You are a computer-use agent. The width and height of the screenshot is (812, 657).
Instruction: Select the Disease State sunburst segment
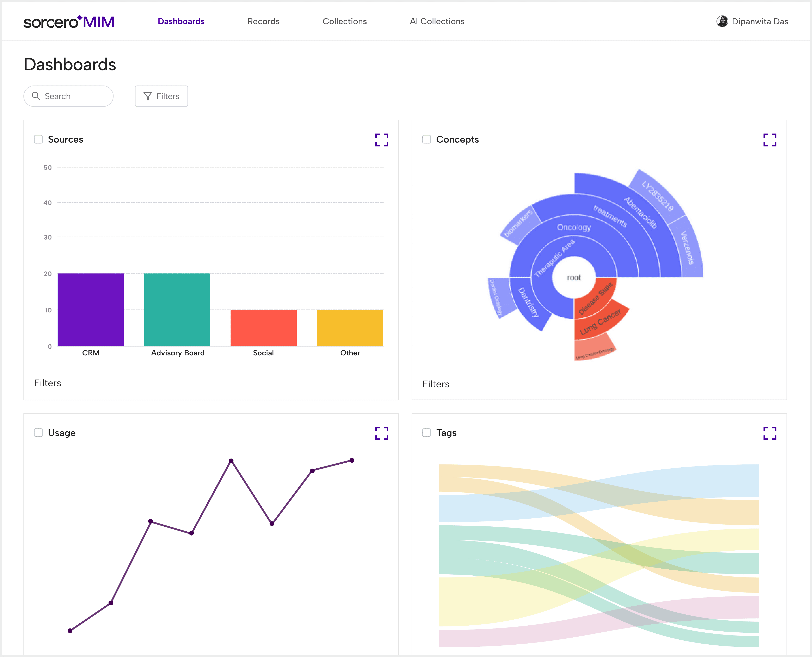596,298
